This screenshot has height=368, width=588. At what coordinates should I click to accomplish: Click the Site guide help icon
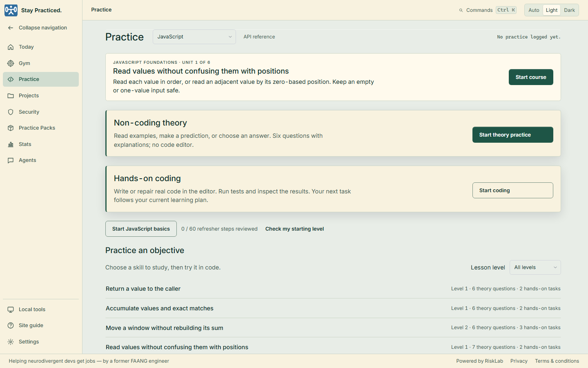(11, 325)
